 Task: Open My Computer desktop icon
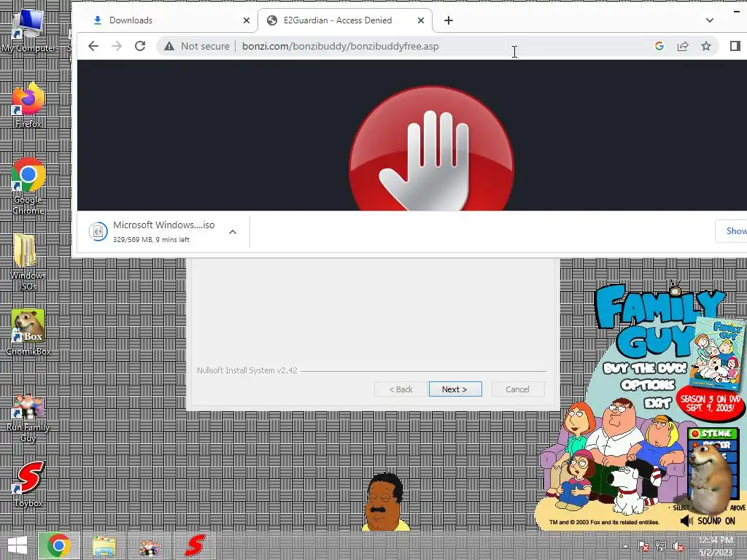click(x=28, y=29)
